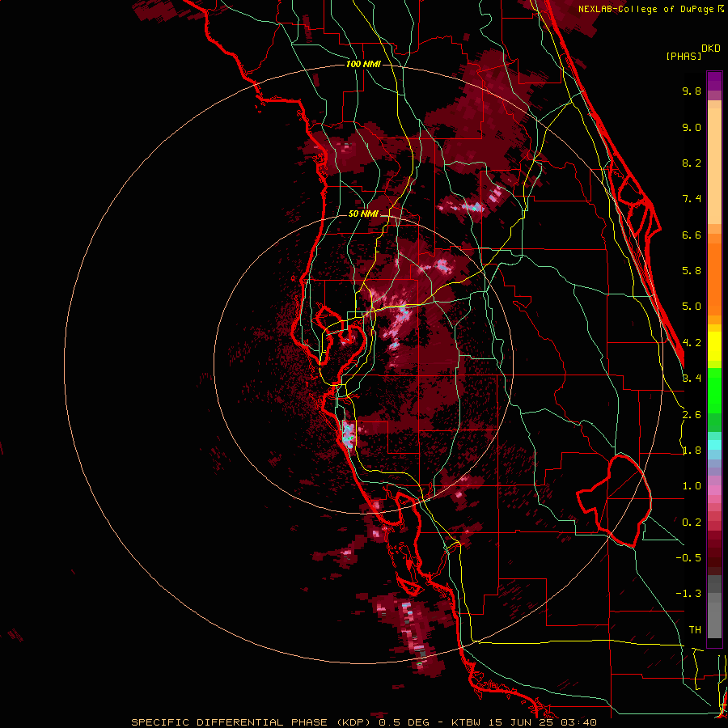Click the 9.8 scale value
The width and height of the screenshot is (728, 728).
click(x=692, y=91)
